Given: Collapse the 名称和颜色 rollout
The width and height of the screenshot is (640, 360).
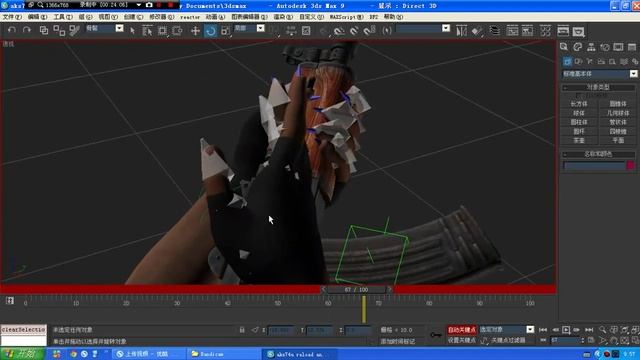Looking at the screenshot, I should point(598,154).
